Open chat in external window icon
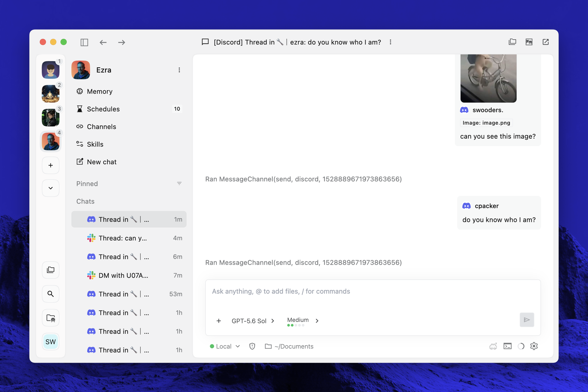This screenshot has width=588, height=392. 545,42
